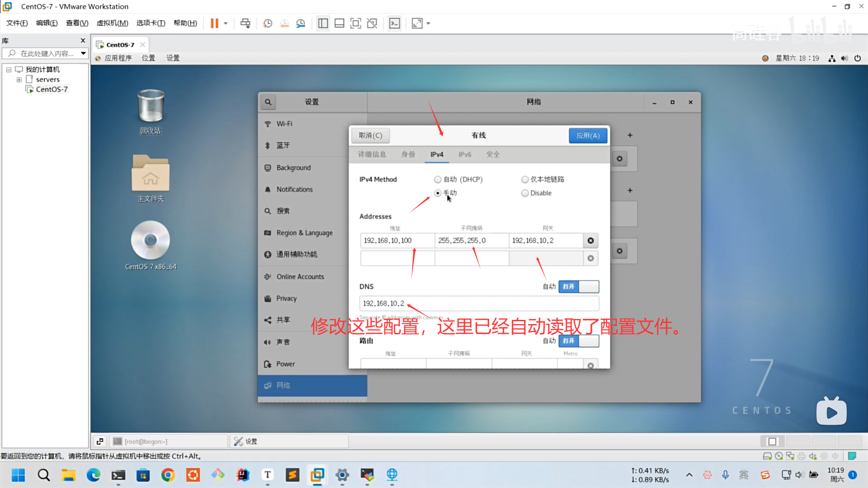The height and width of the screenshot is (488, 868).
Task: Select the automatic (DHCP) radio button
Action: 438,179
